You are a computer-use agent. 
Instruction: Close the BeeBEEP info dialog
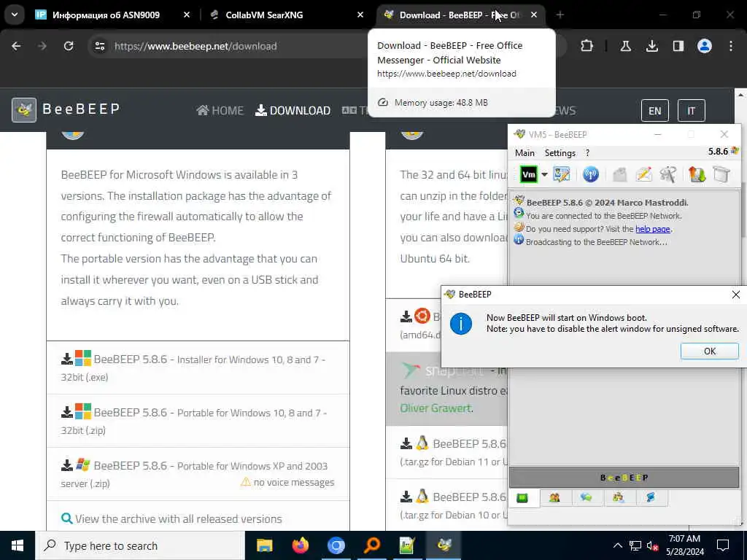[x=735, y=295]
